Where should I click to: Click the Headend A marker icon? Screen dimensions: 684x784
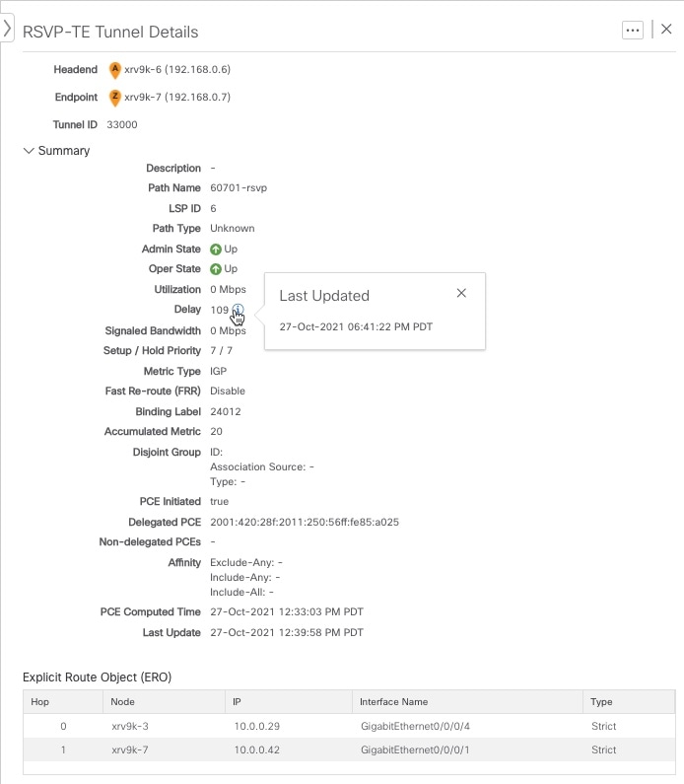tap(115, 70)
